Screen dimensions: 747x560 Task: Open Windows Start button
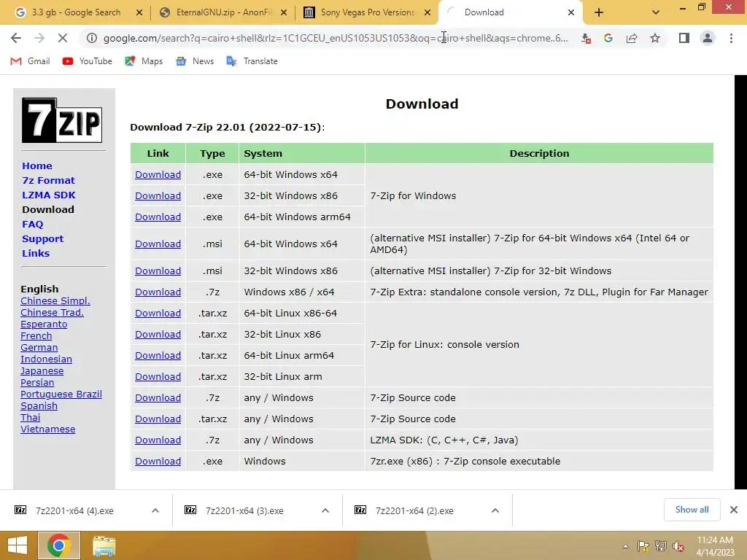tap(18, 545)
